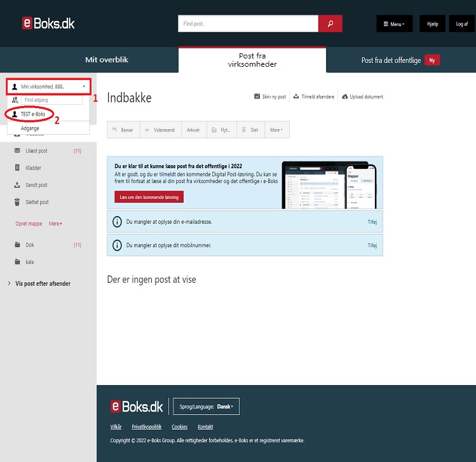Open the Kontakt footer link

(x=205, y=427)
